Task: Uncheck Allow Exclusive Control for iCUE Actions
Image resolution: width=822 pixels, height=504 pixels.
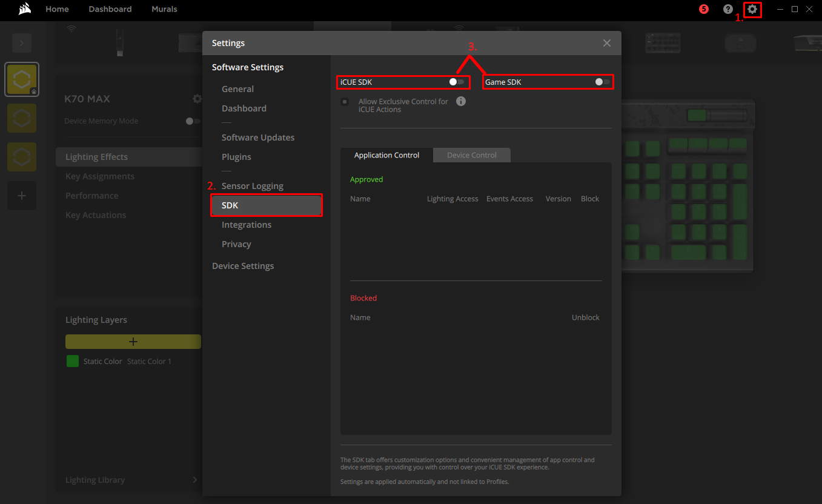Action: coord(345,101)
